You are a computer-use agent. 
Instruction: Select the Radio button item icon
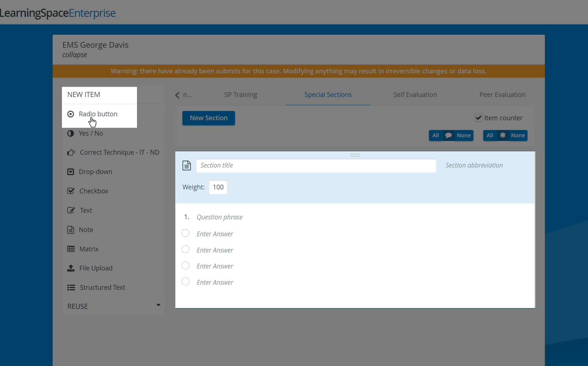click(71, 114)
